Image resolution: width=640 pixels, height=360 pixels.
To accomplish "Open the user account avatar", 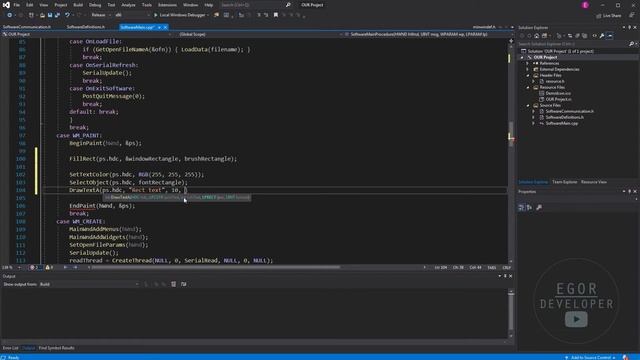I will [585, 5].
